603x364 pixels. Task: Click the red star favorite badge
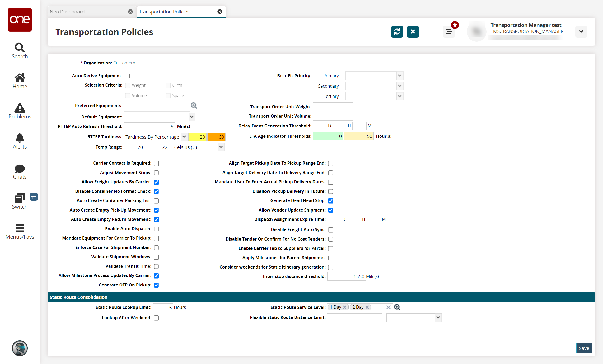click(x=455, y=25)
